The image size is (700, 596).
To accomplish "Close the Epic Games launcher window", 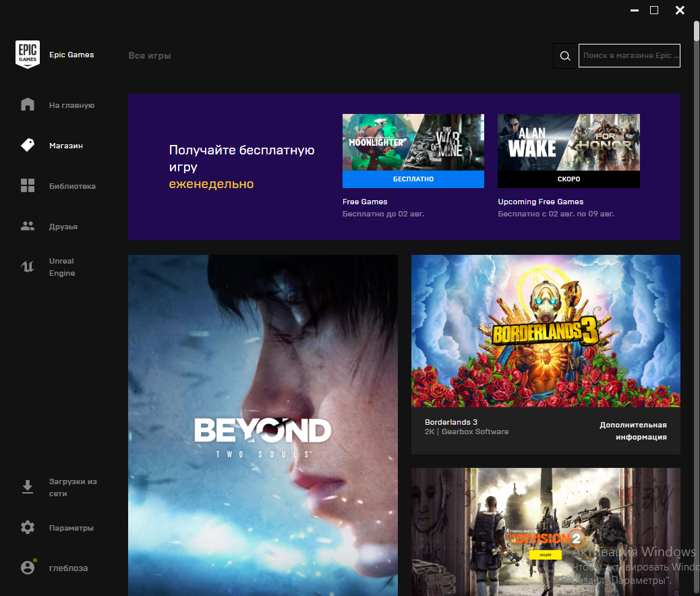I will click(680, 10).
